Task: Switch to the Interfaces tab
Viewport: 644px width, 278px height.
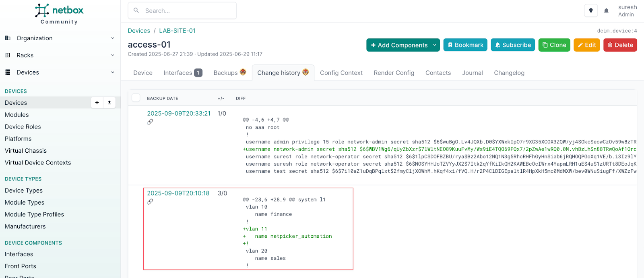Action: (182, 73)
